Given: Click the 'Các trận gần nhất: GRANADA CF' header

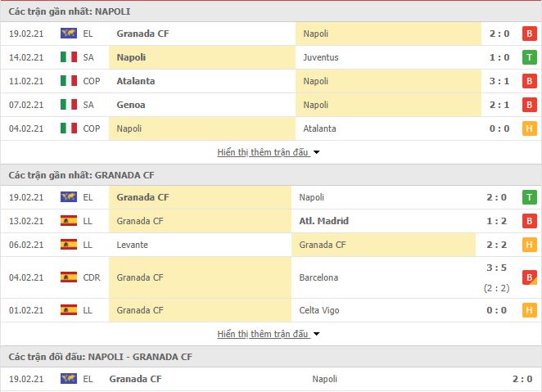Looking at the screenshot, I should [82, 175].
